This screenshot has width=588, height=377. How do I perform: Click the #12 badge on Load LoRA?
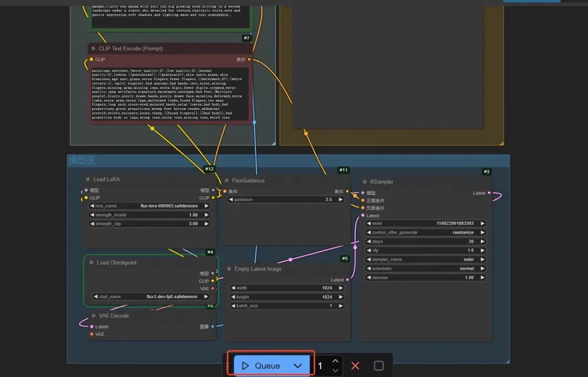(209, 169)
